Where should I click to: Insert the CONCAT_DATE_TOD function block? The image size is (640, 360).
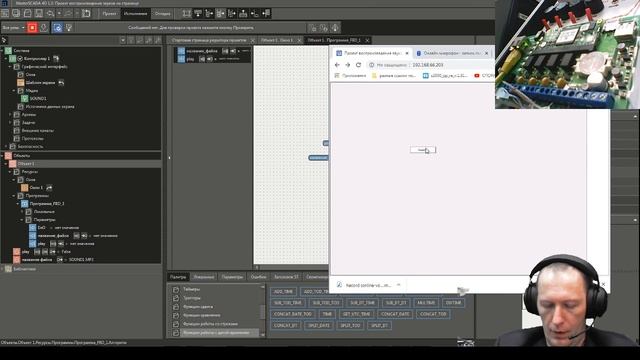(x=293, y=314)
